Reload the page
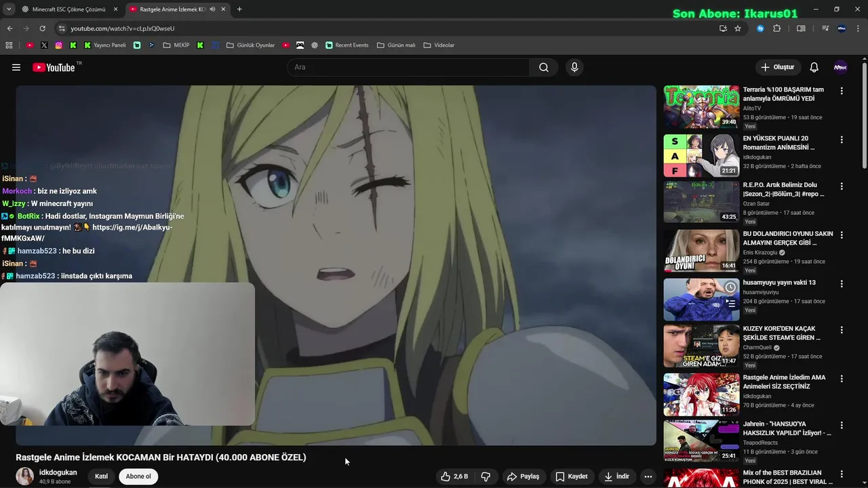Image resolution: width=868 pixels, height=488 pixels. (x=42, y=28)
